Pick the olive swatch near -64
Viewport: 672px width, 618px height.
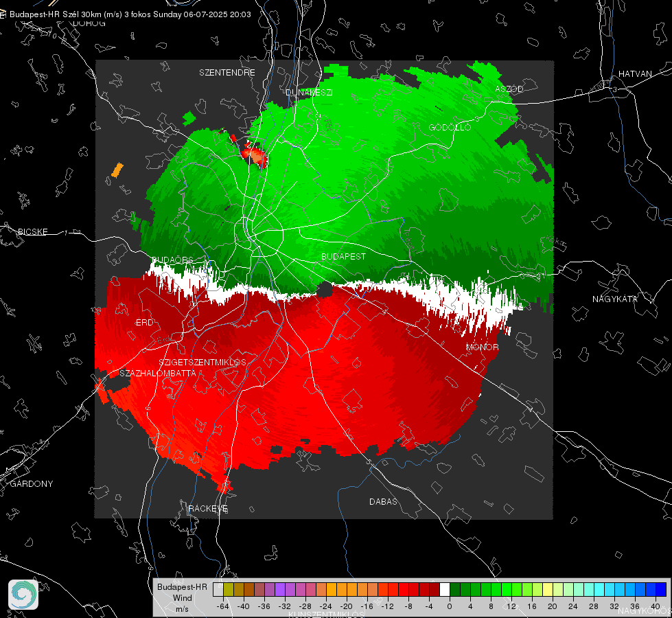[x=229, y=589]
